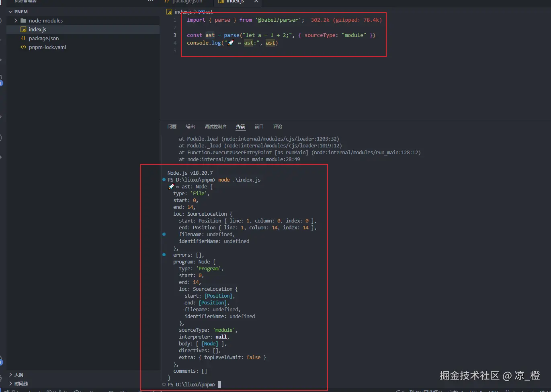This screenshot has width=551, height=392.
Task: Click the parse( function call on line 3
Action: click(x=233, y=35)
